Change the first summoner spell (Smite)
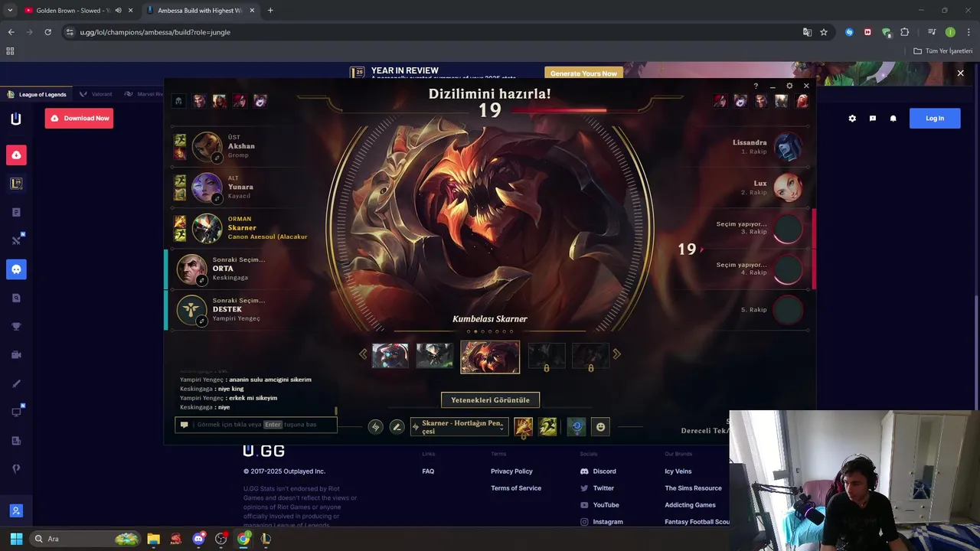 [524, 427]
